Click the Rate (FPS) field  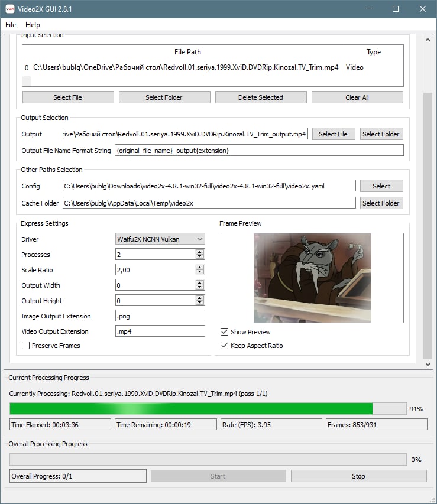[x=271, y=425]
